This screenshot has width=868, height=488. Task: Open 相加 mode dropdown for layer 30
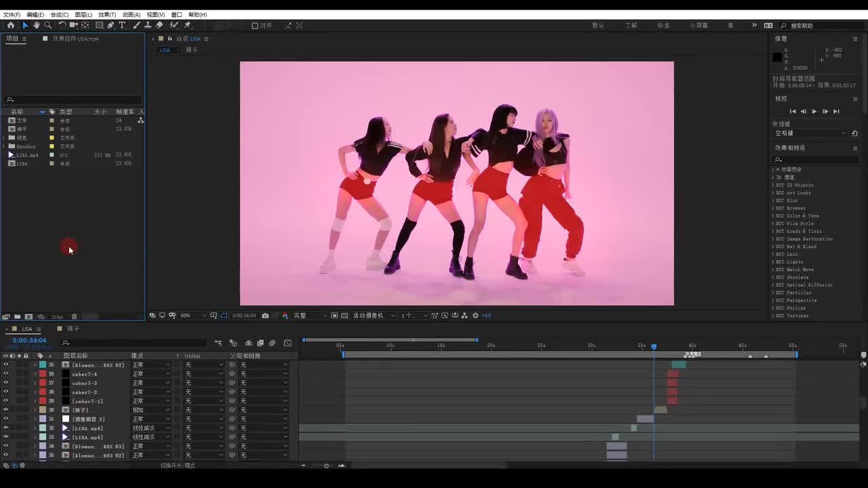point(151,410)
